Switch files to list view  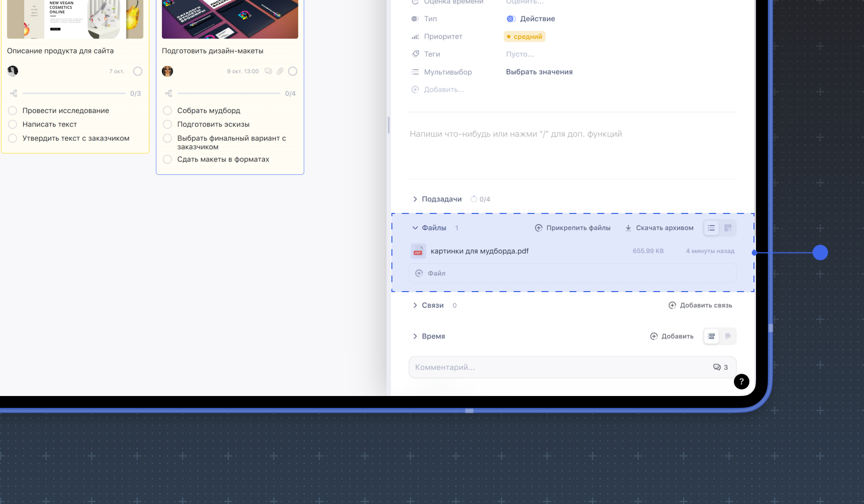(x=711, y=228)
